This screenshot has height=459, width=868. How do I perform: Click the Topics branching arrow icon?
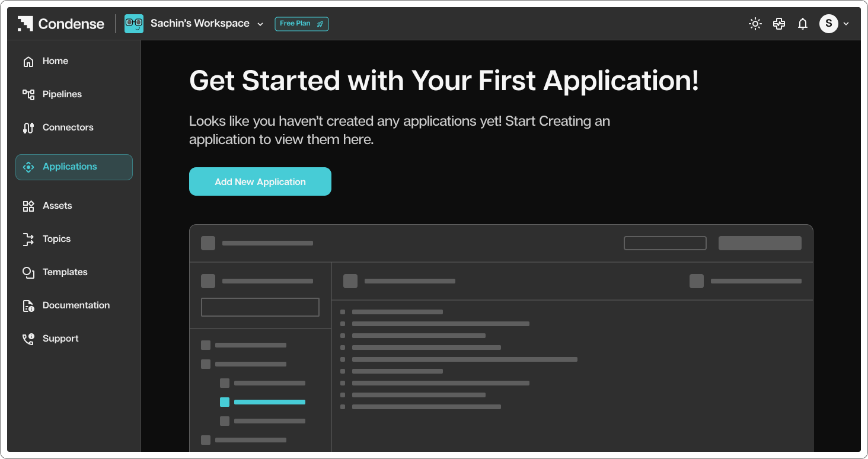point(28,239)
